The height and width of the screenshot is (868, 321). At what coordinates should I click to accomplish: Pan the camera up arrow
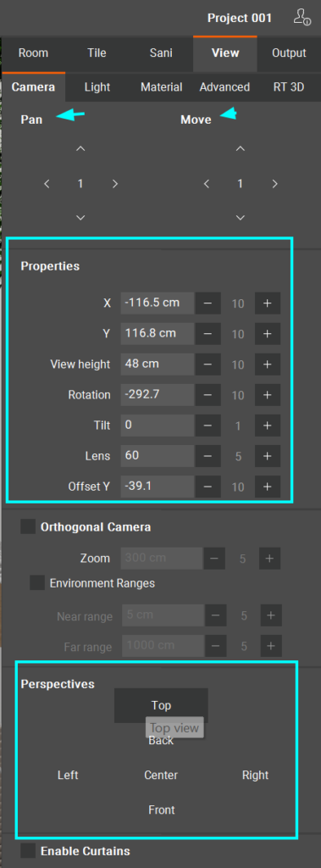(x=80, y=148)
